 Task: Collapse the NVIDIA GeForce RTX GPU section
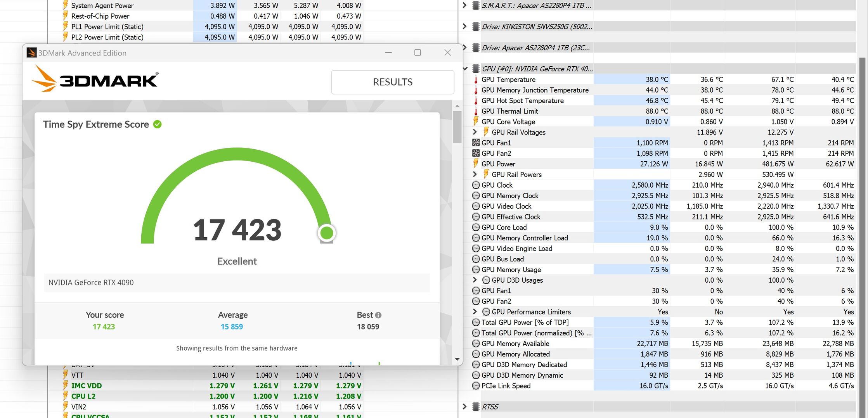pos(465,69)
